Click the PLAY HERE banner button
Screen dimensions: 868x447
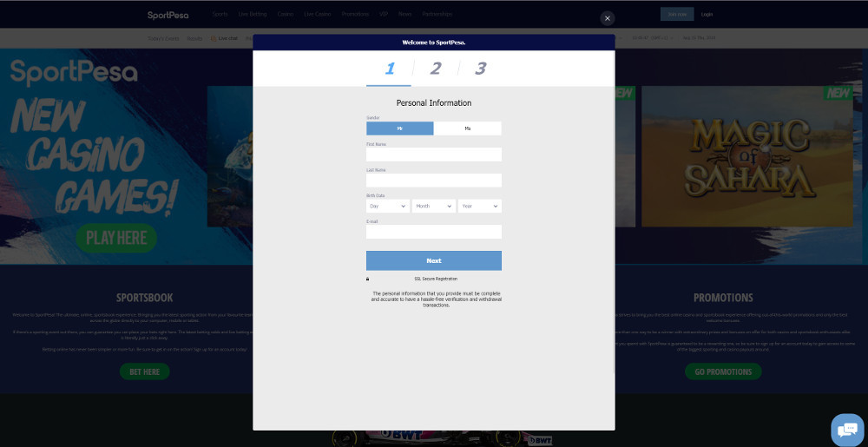tap(116, 239)
